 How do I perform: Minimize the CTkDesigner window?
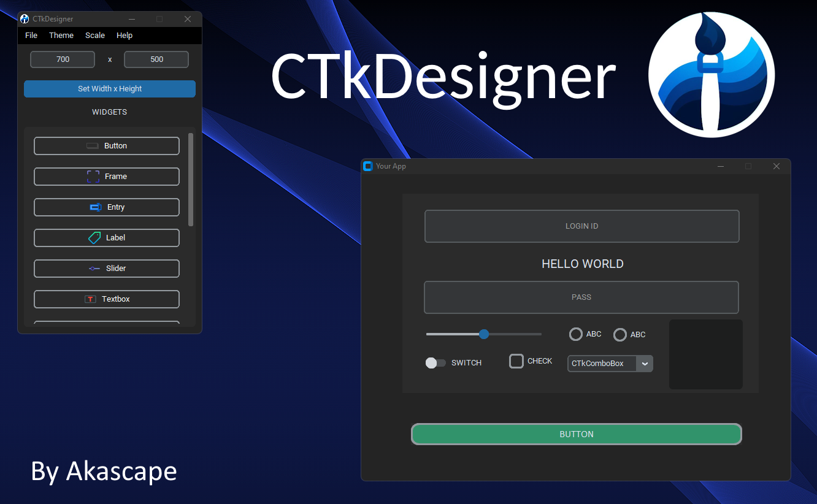coord(131,19)
